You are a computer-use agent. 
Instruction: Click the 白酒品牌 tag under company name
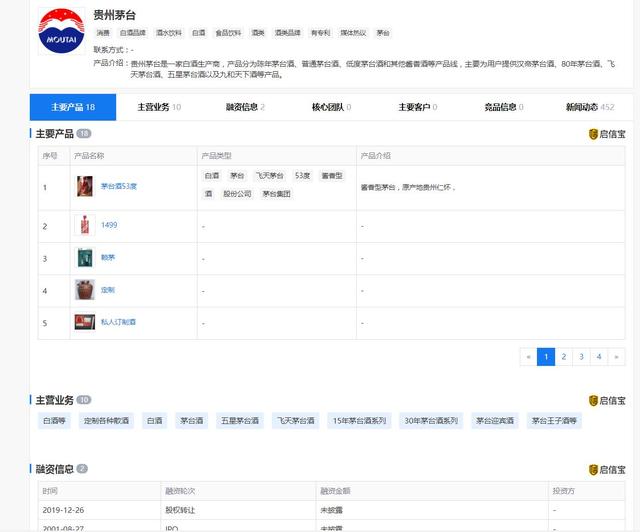[133, 33]
